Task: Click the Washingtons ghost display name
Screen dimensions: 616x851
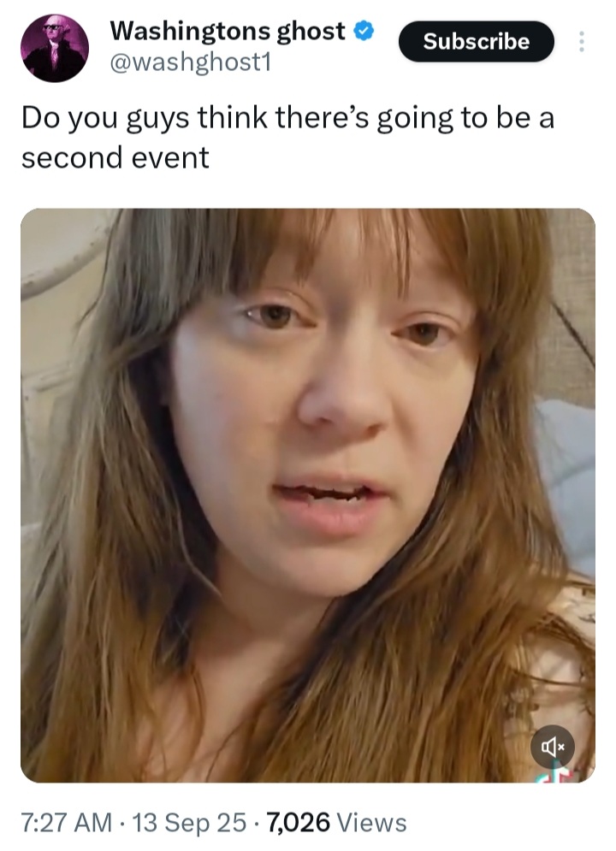Action: [228, 31]
